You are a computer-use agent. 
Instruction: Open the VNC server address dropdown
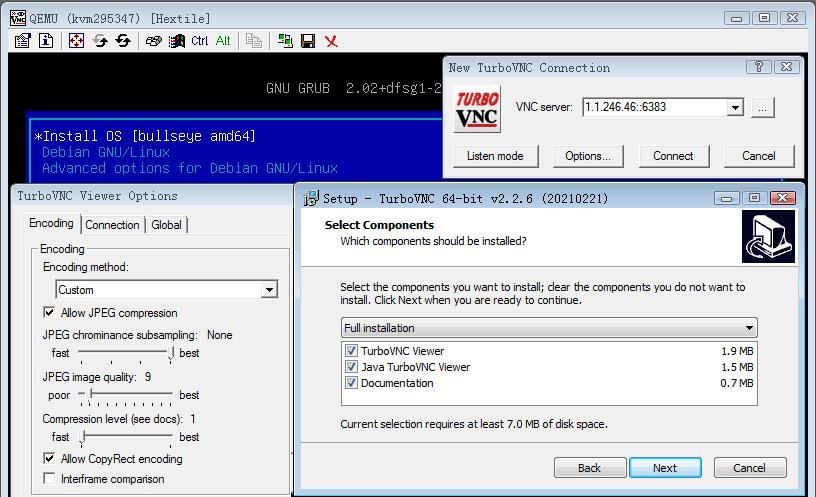click(736, 108)
